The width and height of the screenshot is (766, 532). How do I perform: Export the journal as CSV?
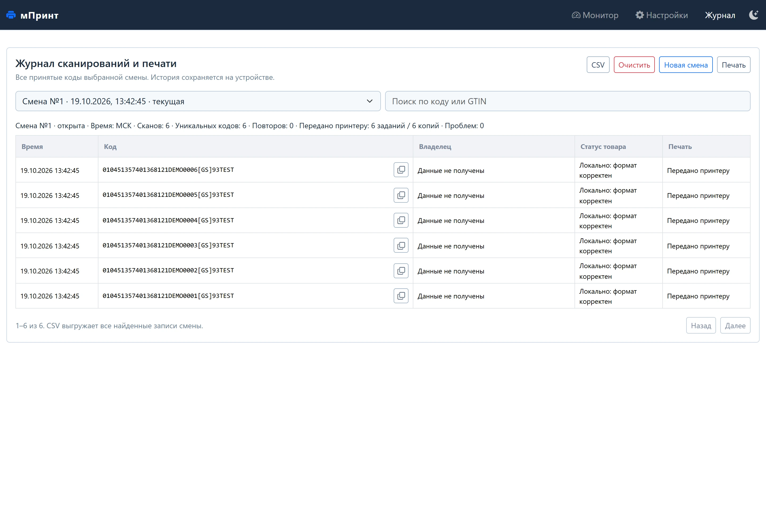tap(598, 65)
